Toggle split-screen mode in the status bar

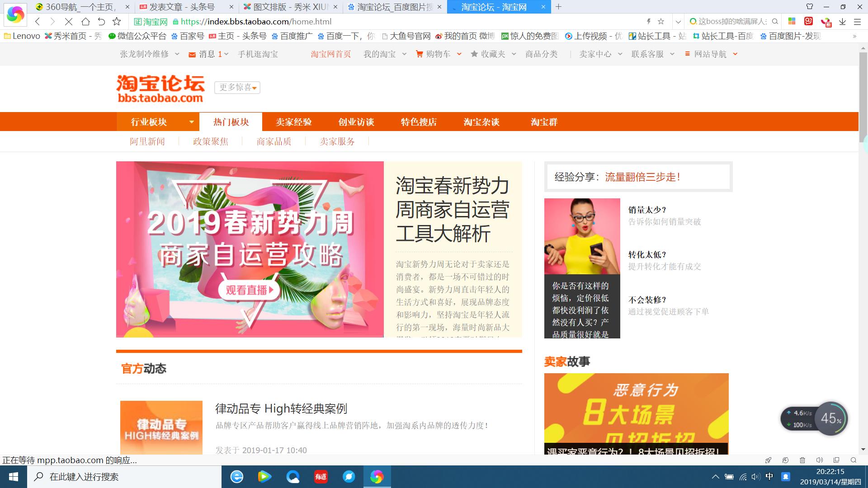click(x=836, y=460)
